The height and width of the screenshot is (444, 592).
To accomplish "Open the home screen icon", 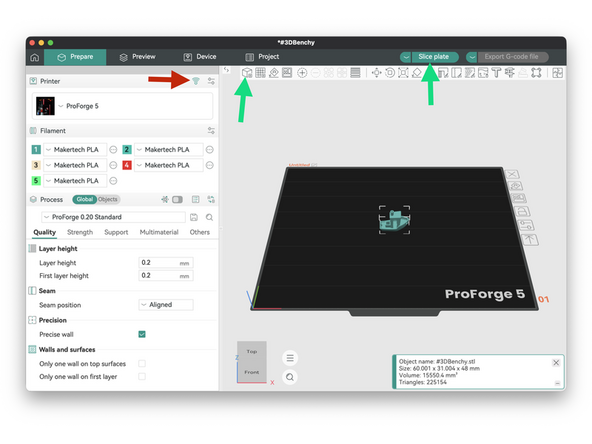I will point(35,57).
